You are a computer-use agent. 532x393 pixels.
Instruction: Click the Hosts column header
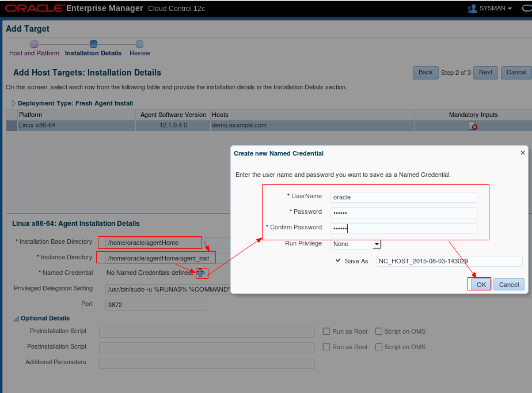tap(312, 115)
